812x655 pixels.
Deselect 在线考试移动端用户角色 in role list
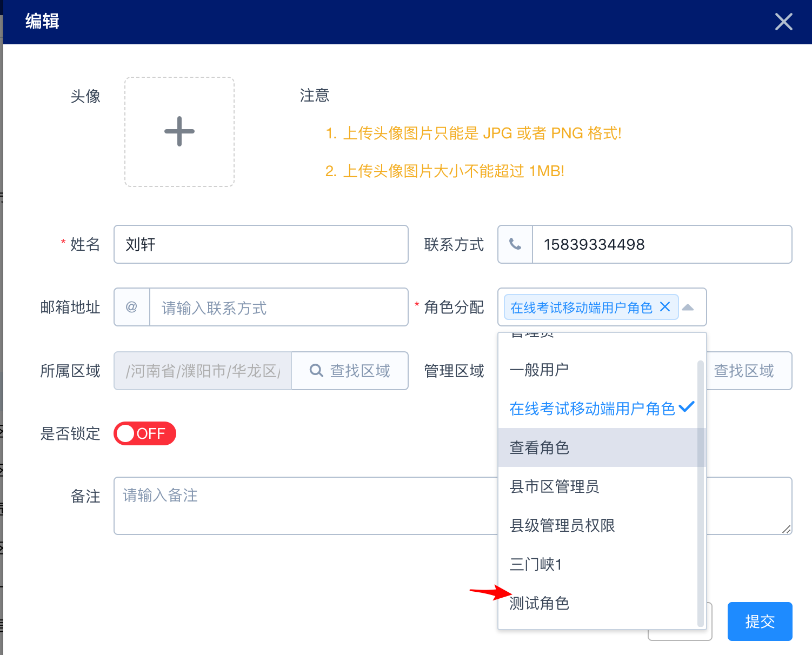(592, 408)
